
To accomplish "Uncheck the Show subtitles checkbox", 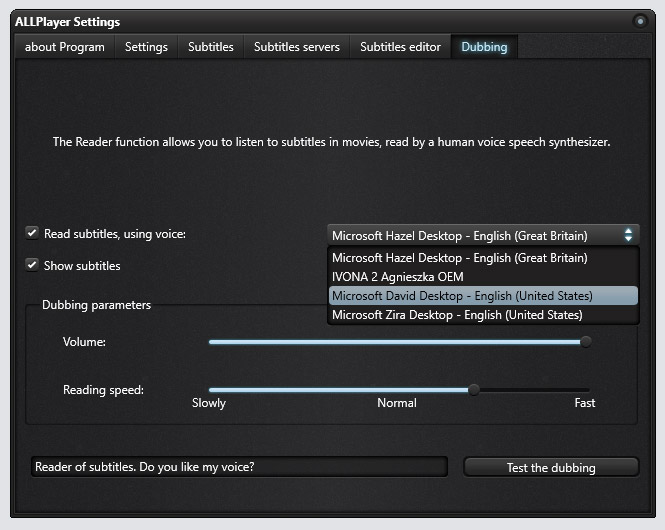I will point(32,265).
